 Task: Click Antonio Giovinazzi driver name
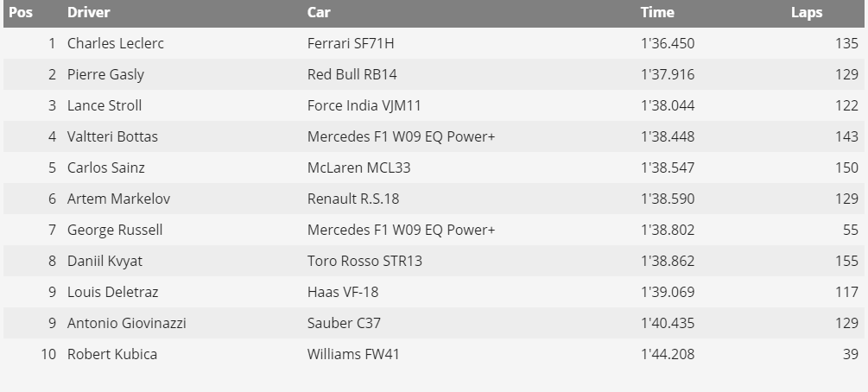coord(127,322)
